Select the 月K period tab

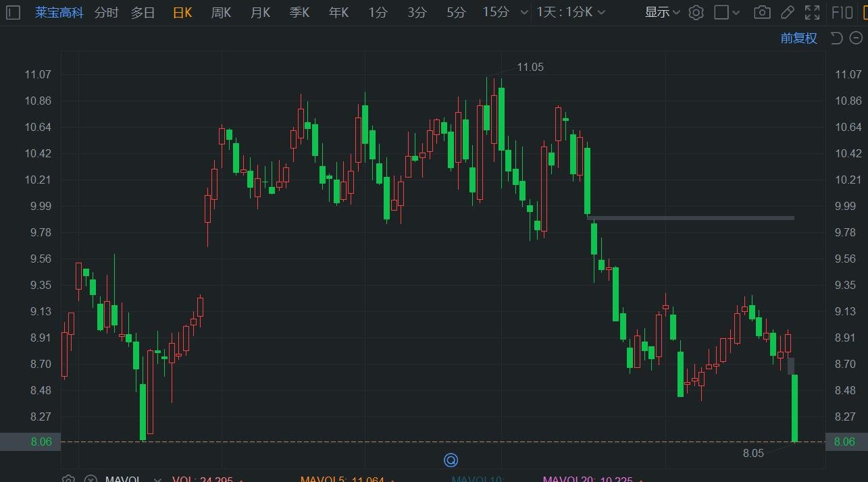(260, 12)
